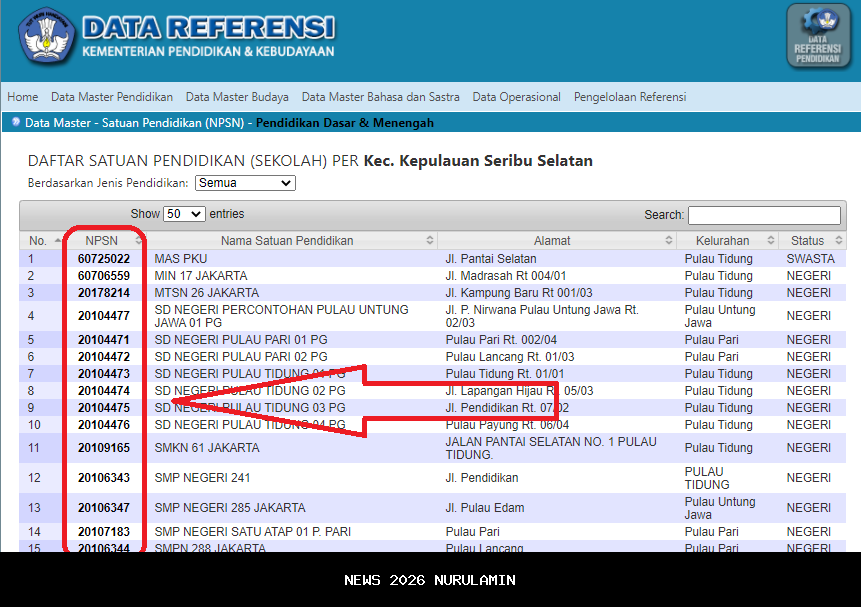Select SD NEGERI PULAU PARI 02 PG
This screenshot has height=607, width=861.
click(241, 357)
